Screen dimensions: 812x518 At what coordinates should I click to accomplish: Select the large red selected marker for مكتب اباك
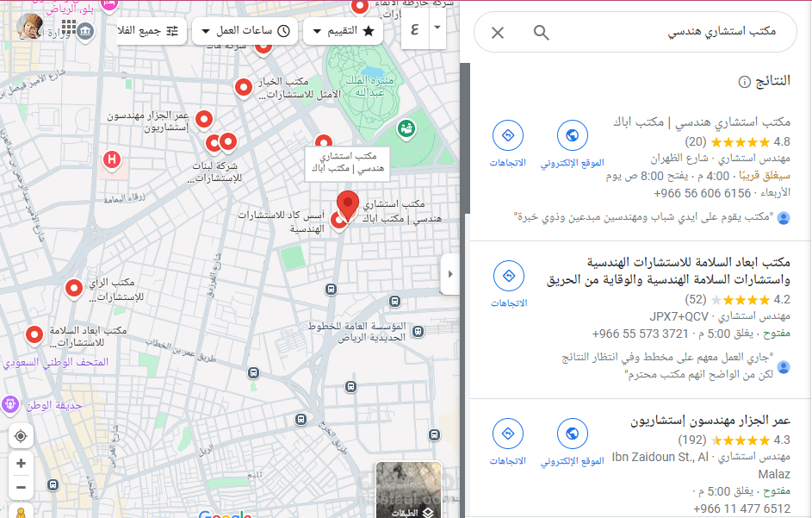(x=348, y=205)
